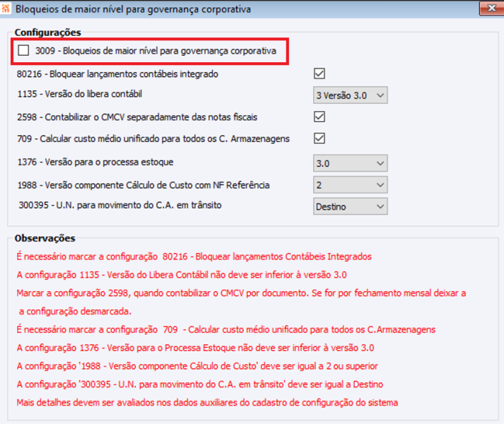The image size is (504, 424).
Task: Click label 1376 - Versão para o processa estoque
Action: tap(95, 162)
